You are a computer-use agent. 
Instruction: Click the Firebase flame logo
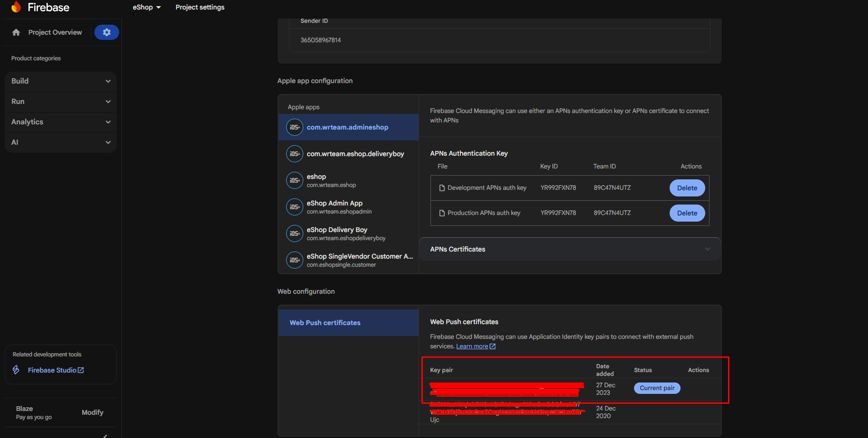16,7
